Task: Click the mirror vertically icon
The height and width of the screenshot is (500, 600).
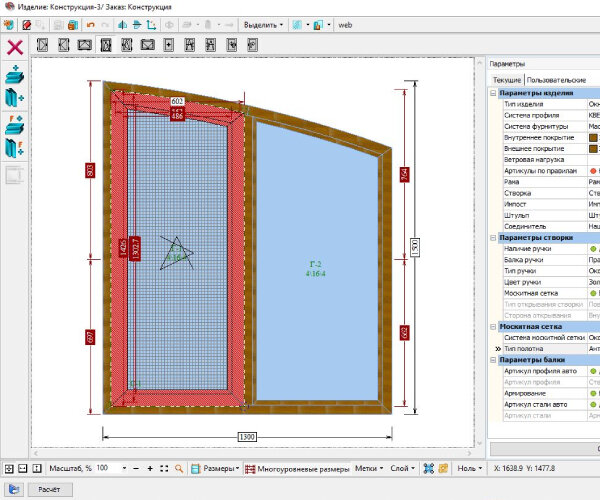Action: coord(137,25)
